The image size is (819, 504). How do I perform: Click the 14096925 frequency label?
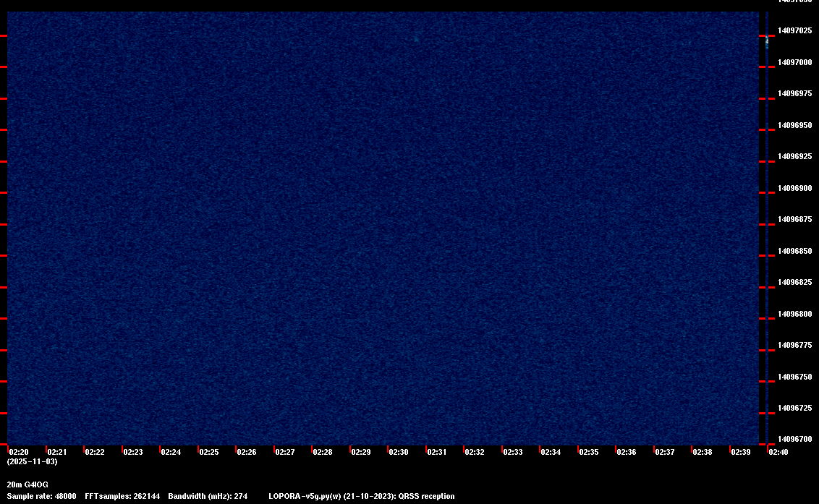point(795,156)
